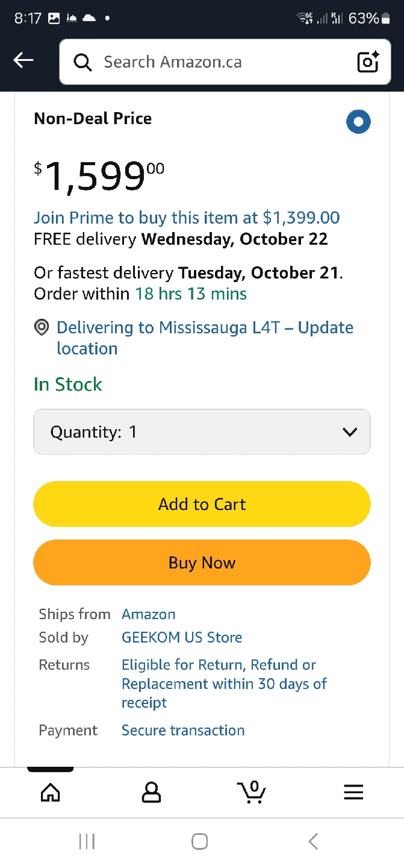Open camera lens search icon
This screenshot has height=868, width=404.
click(x=367, y=62)
